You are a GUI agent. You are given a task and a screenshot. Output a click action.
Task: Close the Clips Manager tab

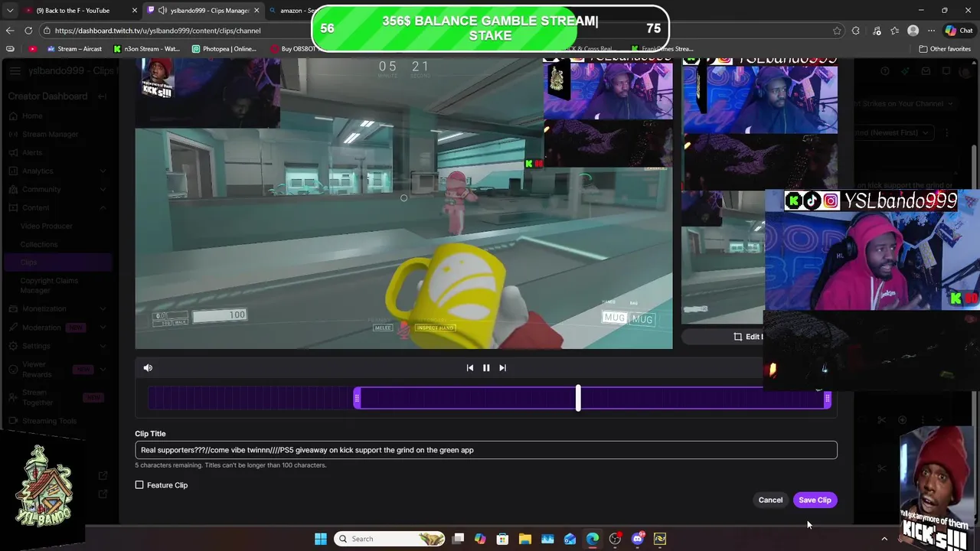tap(256, 11)
